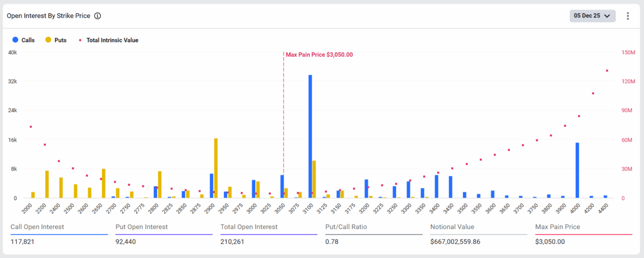This screenshot has height=258, width=644.
Task: Click the Put/Call Ratio value 0.78
Action: coord(331,242)
